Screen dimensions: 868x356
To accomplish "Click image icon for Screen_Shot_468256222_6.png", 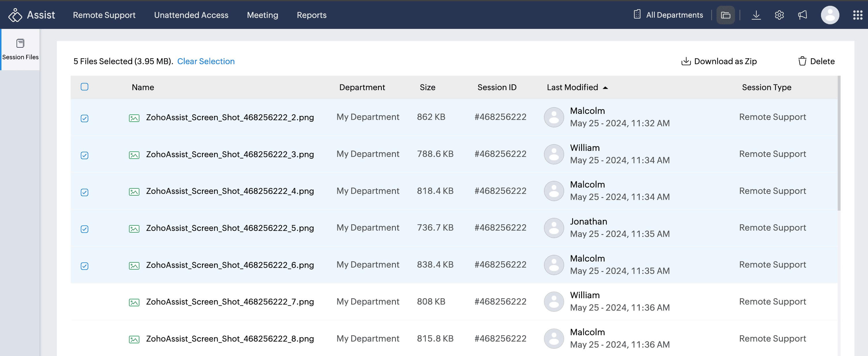I will point(134,266).
